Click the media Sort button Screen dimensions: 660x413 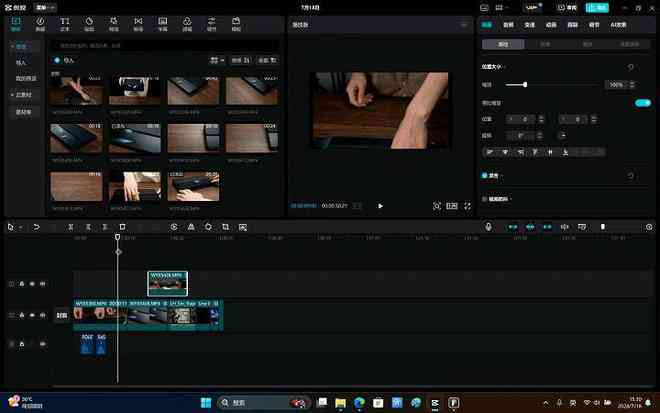click(x=241, y=61)
